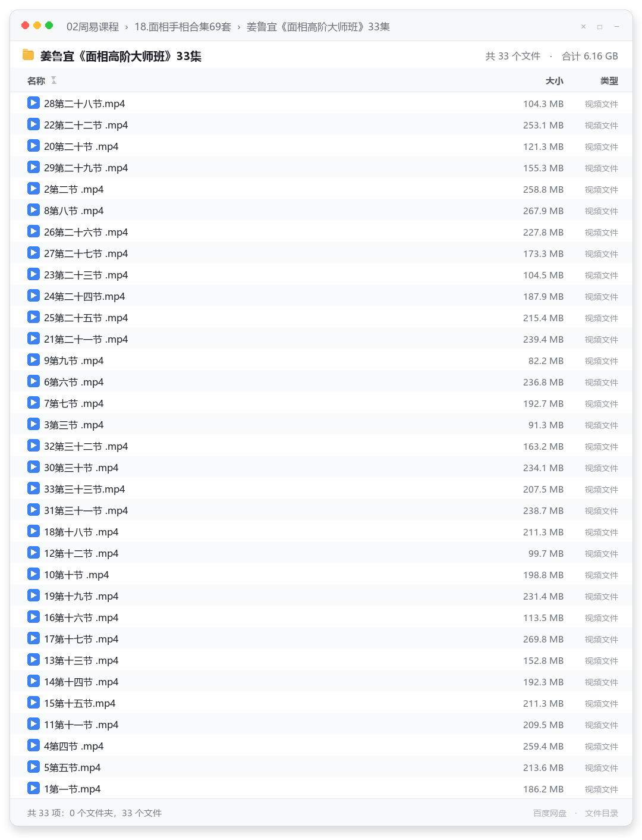
Task: Click the video icon next to 24第二十四节.mp4
Action: (x=33, y=296)
